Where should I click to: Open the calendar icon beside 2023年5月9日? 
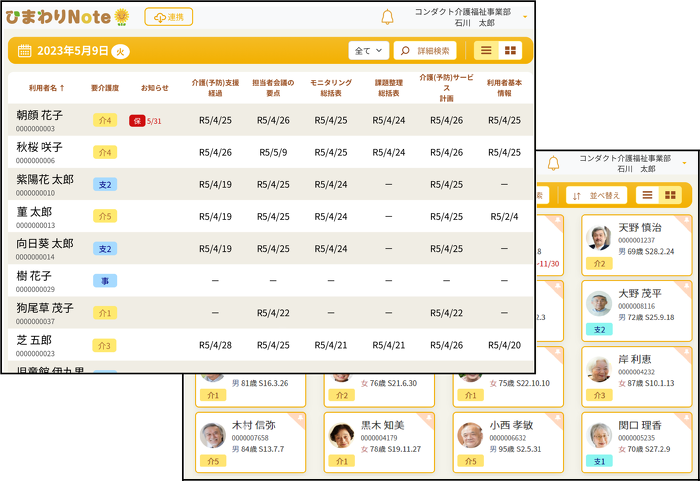25,51
